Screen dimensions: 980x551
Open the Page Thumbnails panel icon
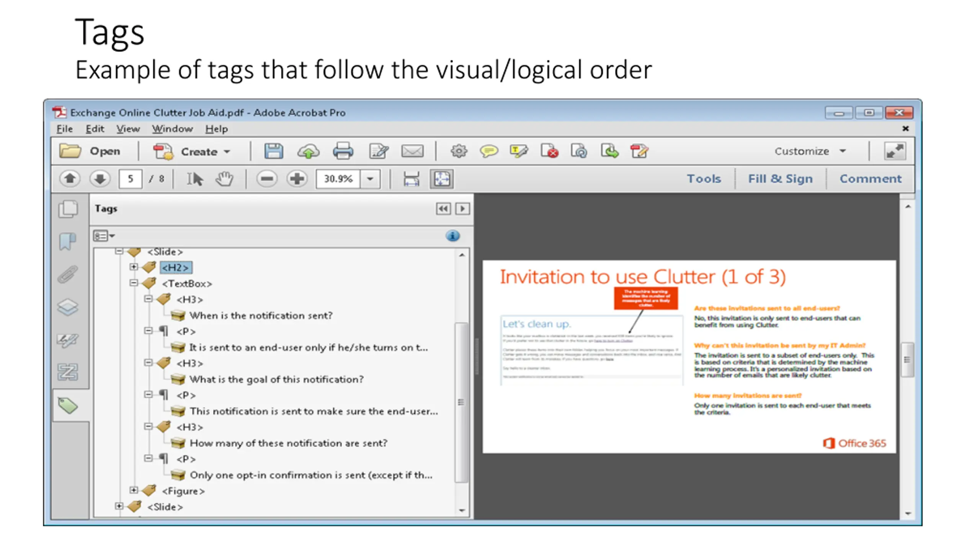click(x=68, y=209)
